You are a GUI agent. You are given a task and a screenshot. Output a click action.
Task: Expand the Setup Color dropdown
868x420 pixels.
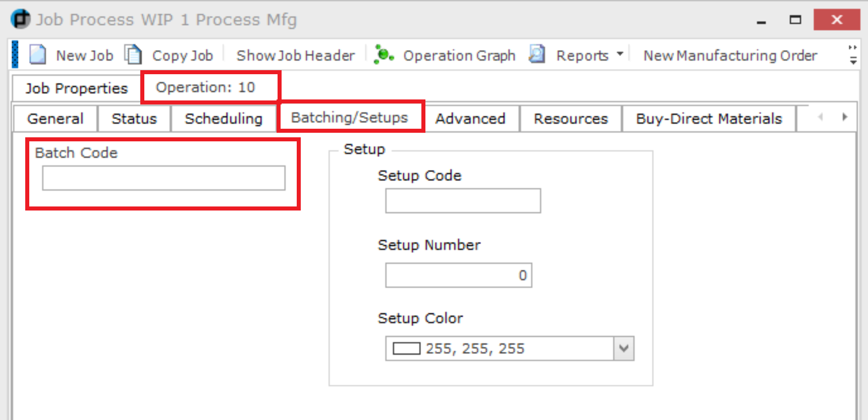click(624, 348)
